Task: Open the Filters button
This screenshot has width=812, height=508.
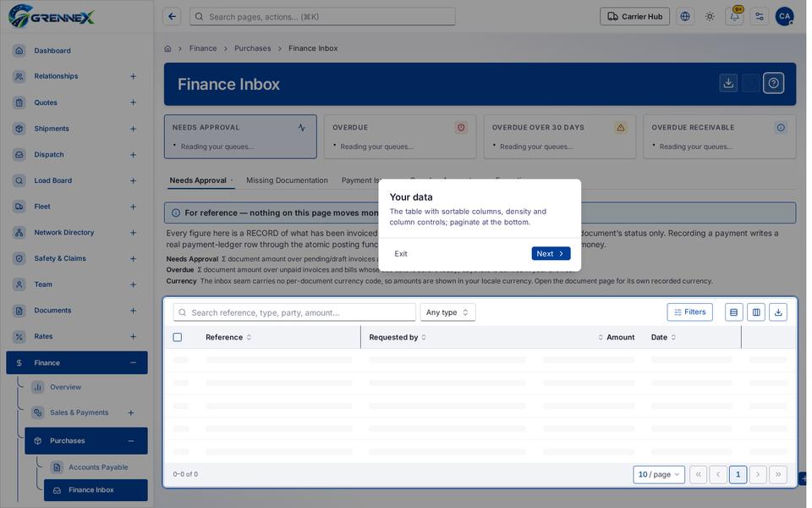Action: coord(689,312)
